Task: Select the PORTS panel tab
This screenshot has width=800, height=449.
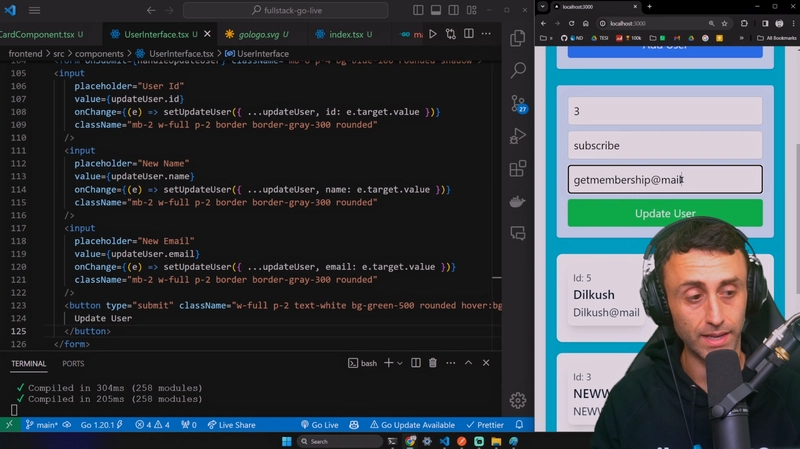Action: click(x=73, y=363)
